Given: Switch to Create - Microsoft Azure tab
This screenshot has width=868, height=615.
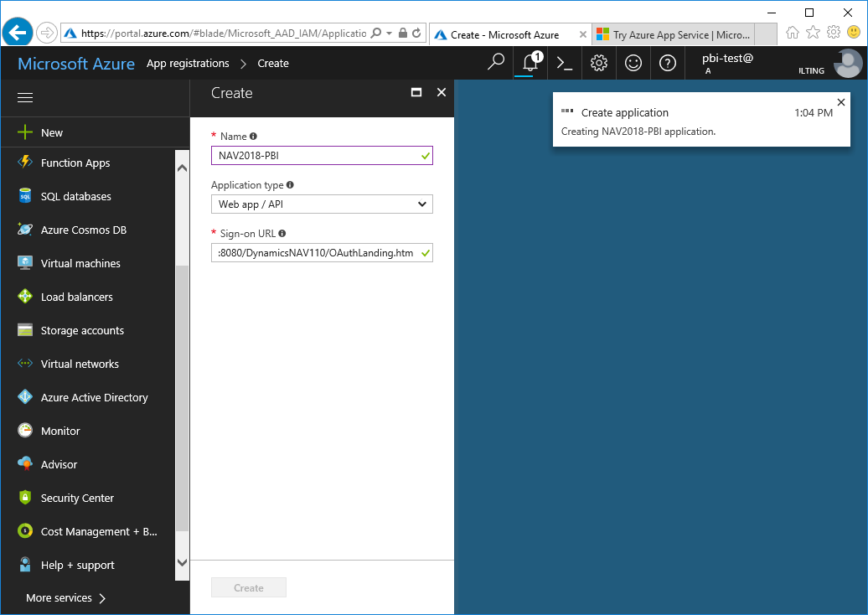Looking at the screenshot, I should click(510, 35).
